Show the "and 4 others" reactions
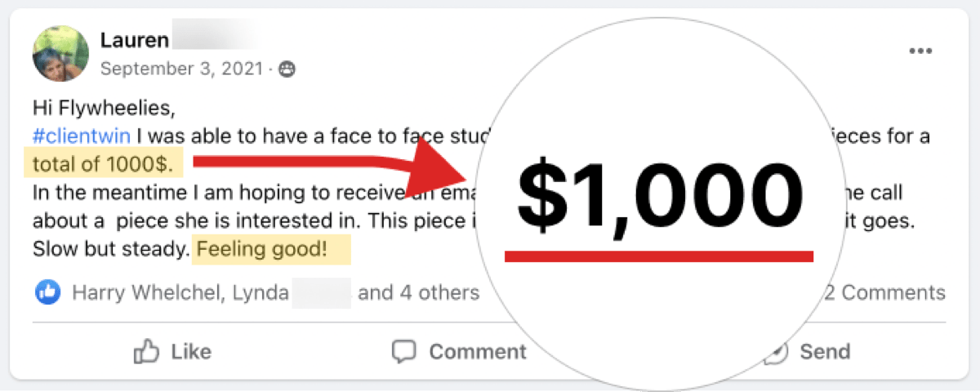 coord(418,292)
